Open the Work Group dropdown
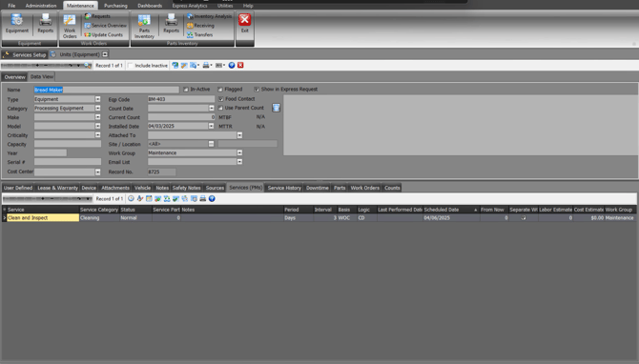The width and height of the screenshot is (639, 364). (239, 152)
